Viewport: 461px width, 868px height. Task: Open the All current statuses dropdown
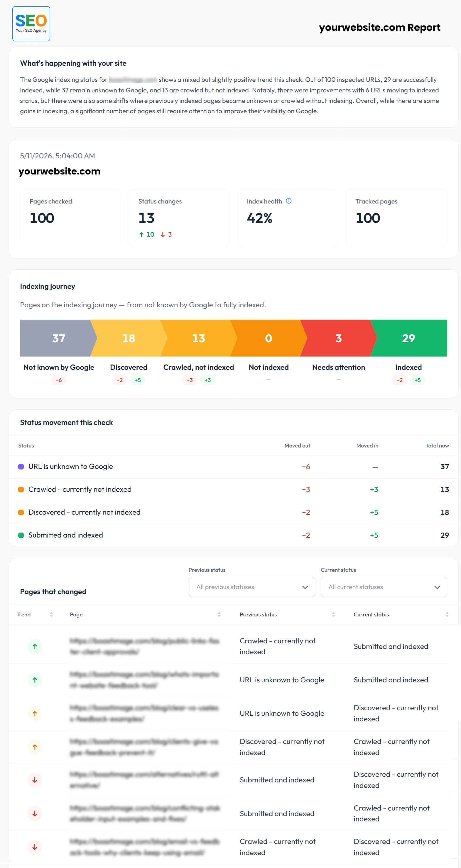click(384, 587)
